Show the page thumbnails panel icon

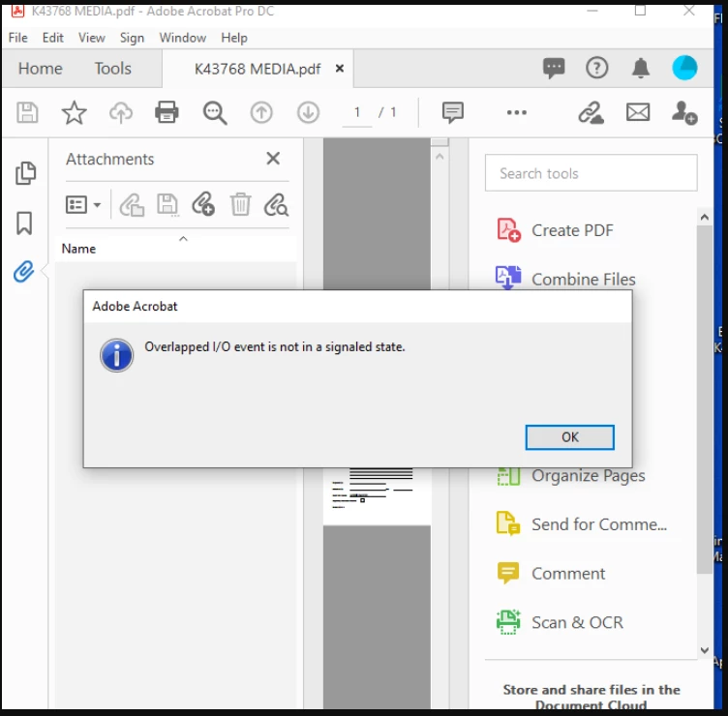tap(25, 173)
